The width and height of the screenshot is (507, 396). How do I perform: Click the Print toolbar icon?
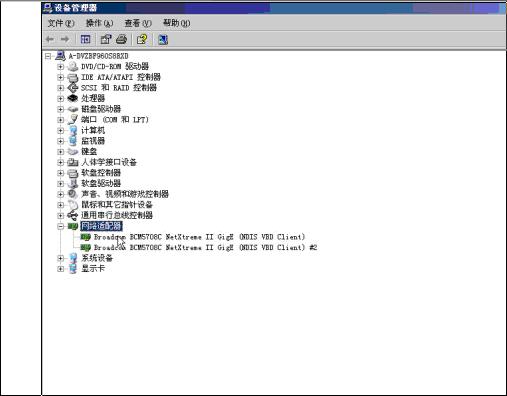click(122, 39)
